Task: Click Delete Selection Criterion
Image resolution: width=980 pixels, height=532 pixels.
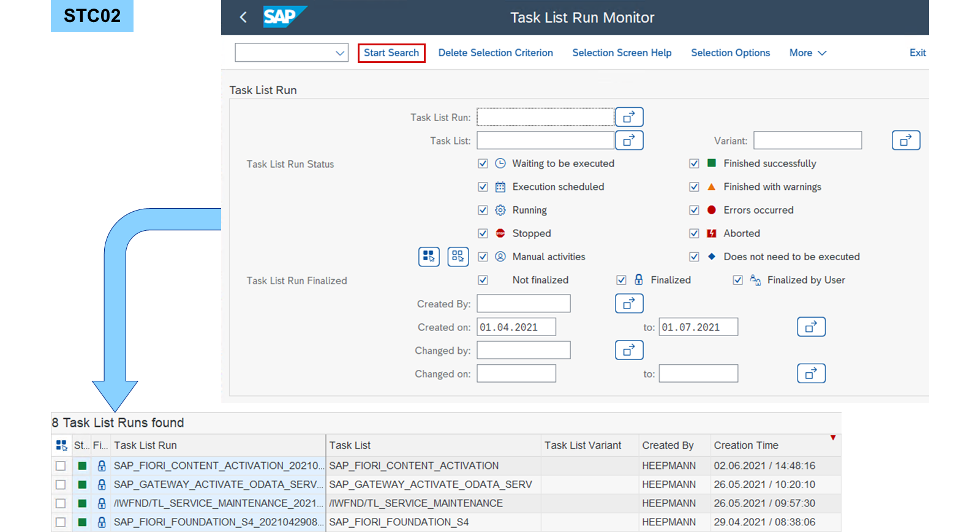Action: point(496,53)
